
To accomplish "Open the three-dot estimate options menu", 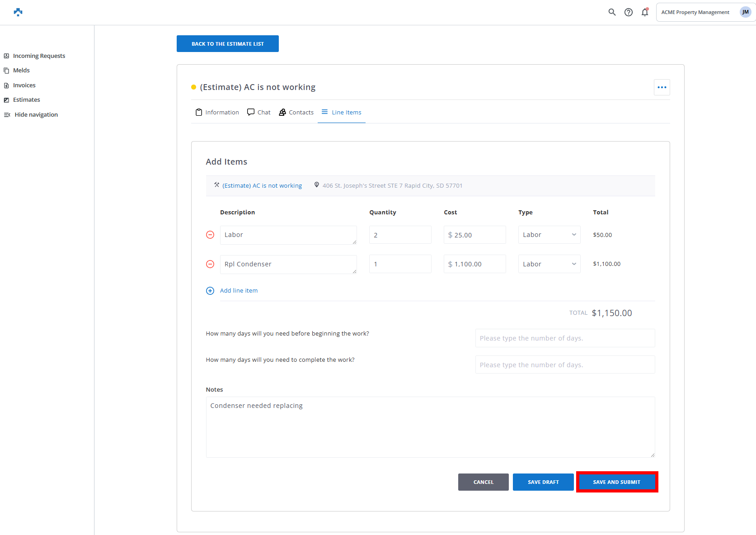I will pyautogui.click(x=662, y=87).
